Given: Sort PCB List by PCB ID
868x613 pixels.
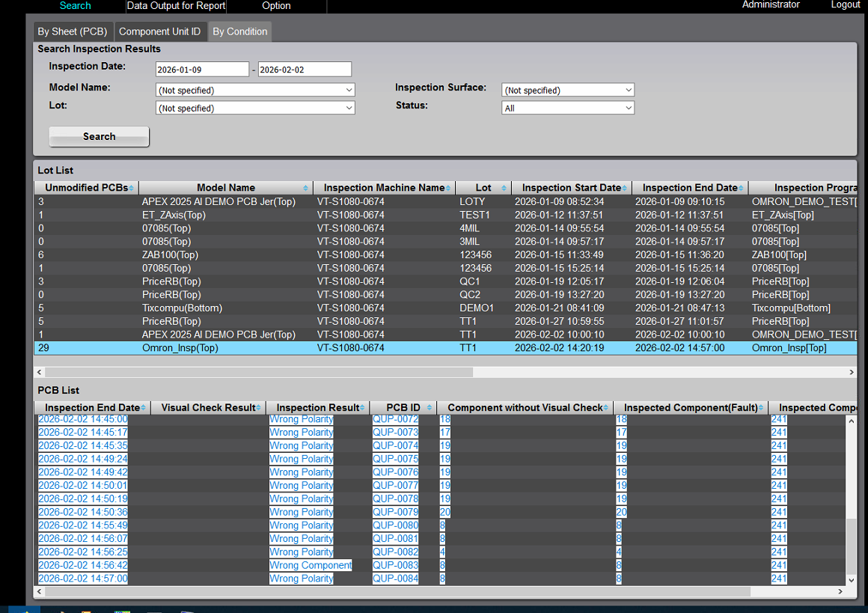Looking at the screenshot, I should coord(403,408).
